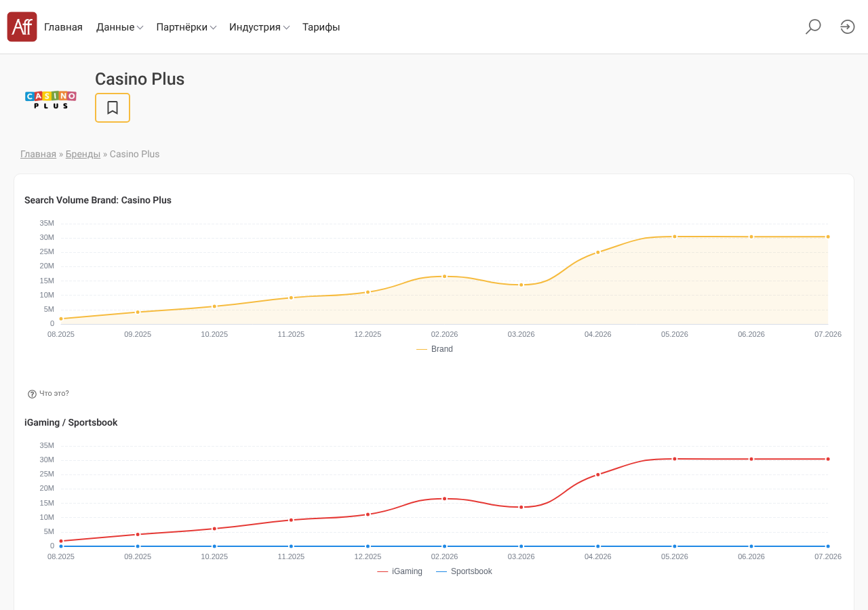The height and width of the screenshot is (610, 868).
Task: Click the iGaming red point at 07.2026
Action: pos(828,459)
